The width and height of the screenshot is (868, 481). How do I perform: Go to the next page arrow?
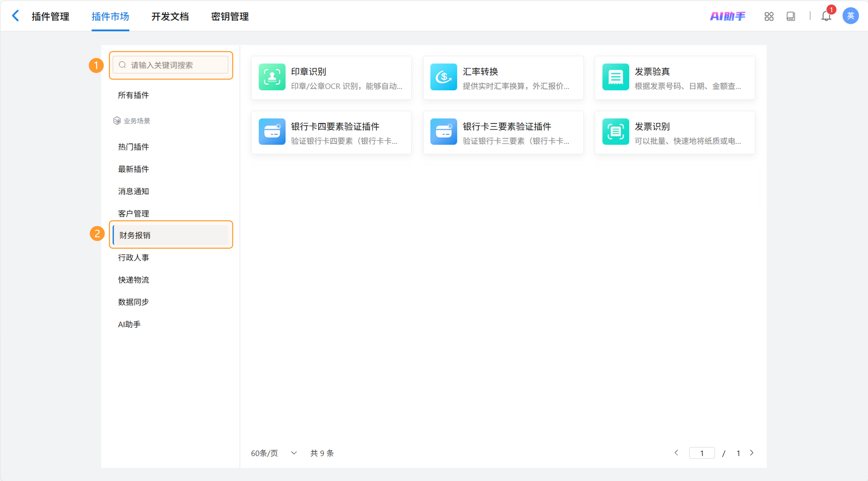pyautogui.click(x=752, y=453)
